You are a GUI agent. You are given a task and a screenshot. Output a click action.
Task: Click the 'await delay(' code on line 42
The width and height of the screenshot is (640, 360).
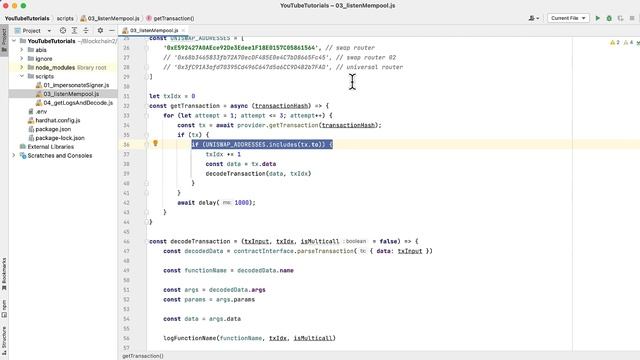coord(198,202)
